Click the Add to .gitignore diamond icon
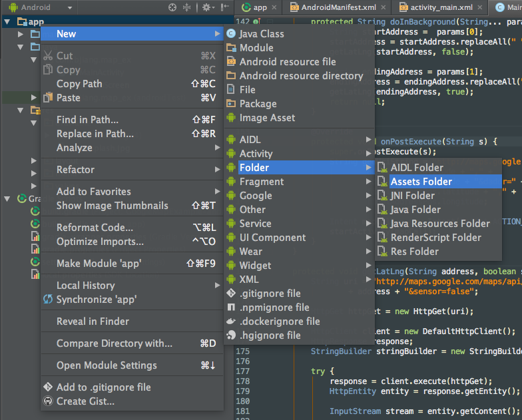 pos(48,387)
